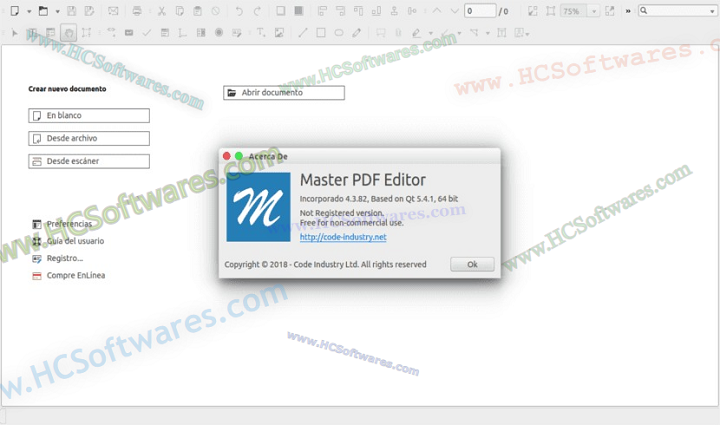Click the Undo arrow icon
The width and height of the screenshot is (720, 425).
(x=237, y=11)
